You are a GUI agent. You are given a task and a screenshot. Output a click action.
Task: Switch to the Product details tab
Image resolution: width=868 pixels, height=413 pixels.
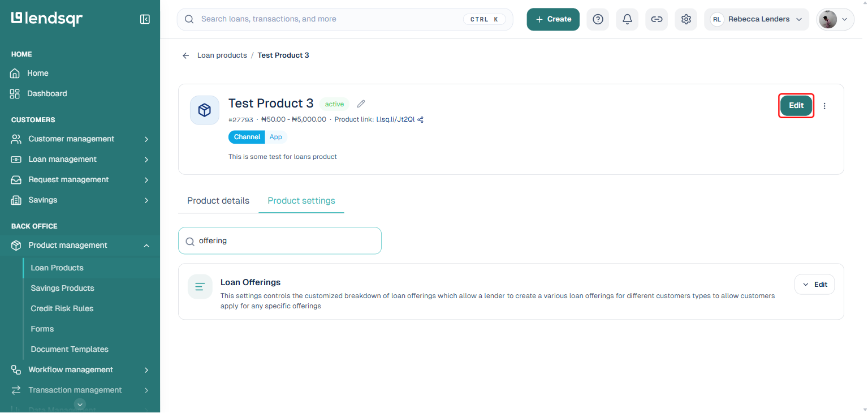pos(218,201)
